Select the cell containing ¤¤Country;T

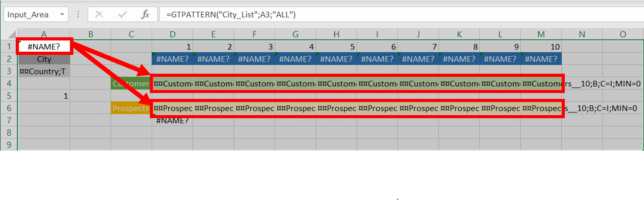[44, 71]
